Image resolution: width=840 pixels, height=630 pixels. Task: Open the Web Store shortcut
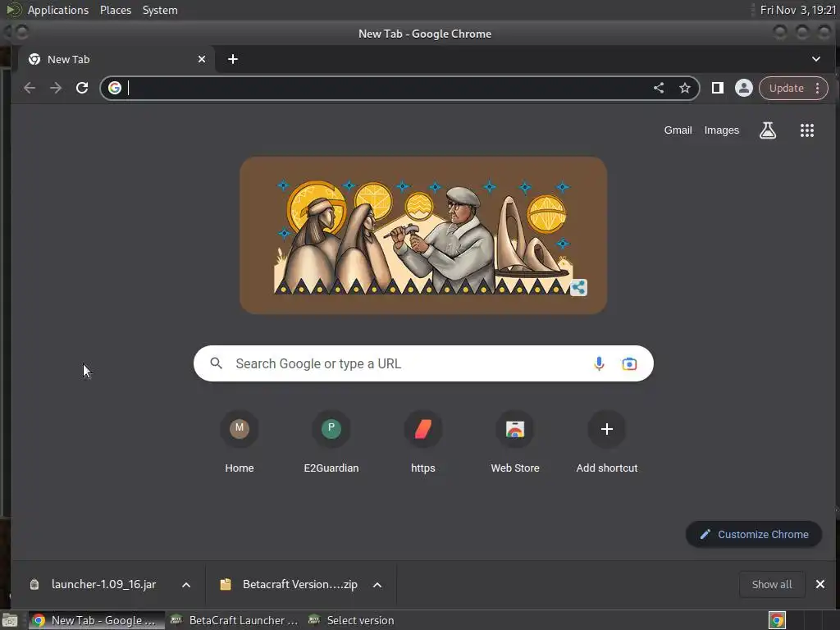(515, 442)
